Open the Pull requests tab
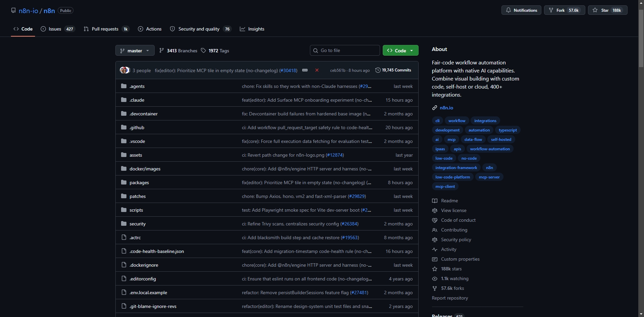This screenshot has height=317, width=644. tap(107, 29)
